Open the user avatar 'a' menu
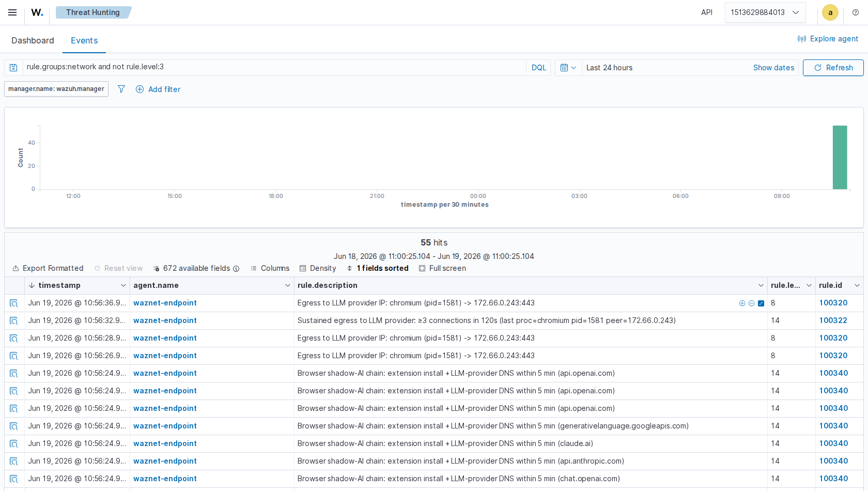The width and height of the screenshot is (868, 491). [x=830, y=12]
